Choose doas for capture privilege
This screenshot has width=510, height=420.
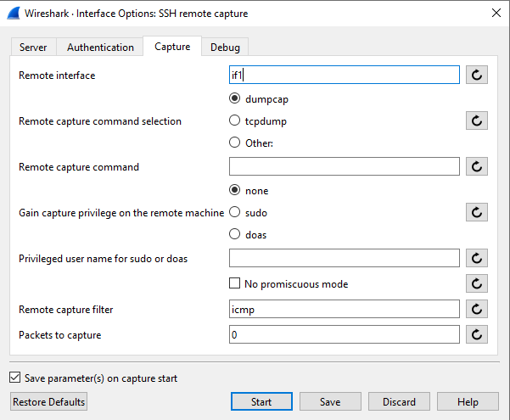click(234, 234)
